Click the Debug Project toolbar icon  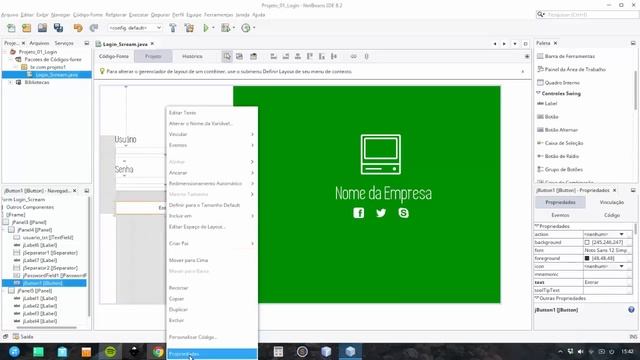click(225, 28)
